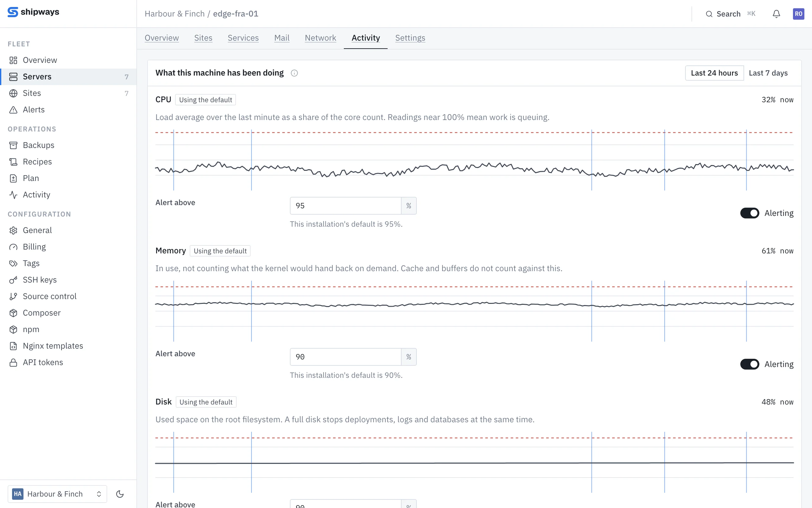Open Fleet Overview grid icon
This screenshot has width=812, height=508.
[x=13, y=60]
